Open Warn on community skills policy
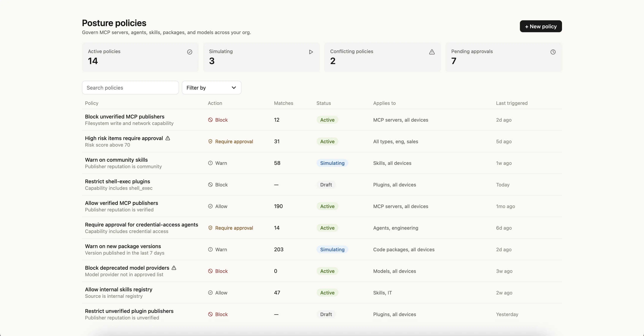 tap(116, 160)
